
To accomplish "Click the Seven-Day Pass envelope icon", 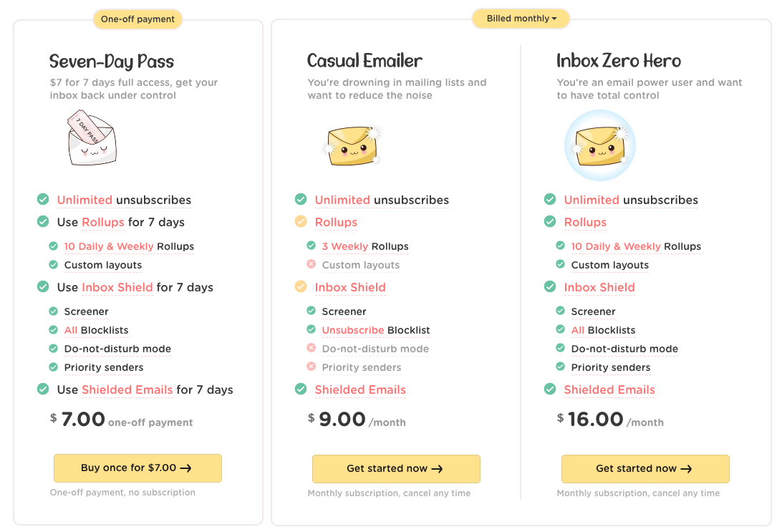I will [x=92, y=139].
